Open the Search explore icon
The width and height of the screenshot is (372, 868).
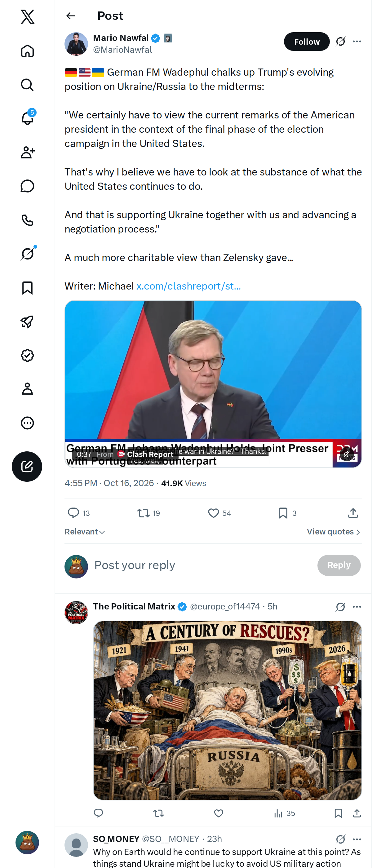click(27, 85)
